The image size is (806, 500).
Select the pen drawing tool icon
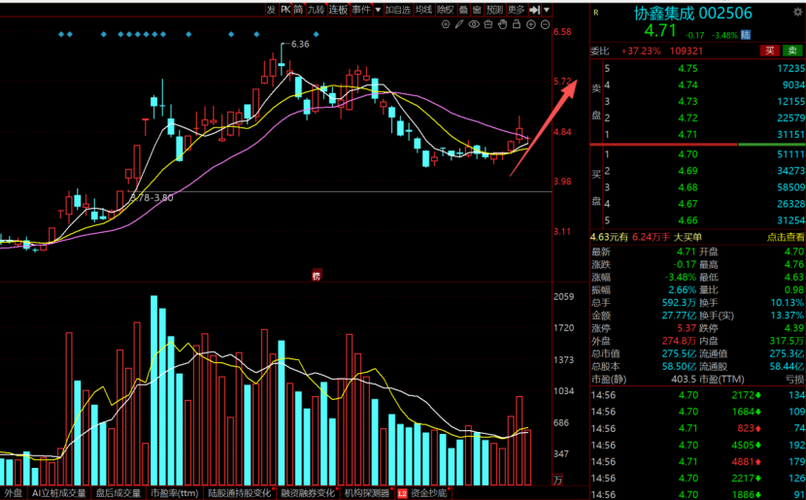[x=460, y=24]
